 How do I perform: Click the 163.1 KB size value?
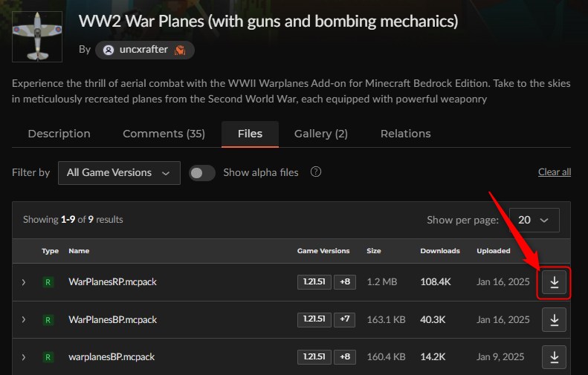(x=386, y=320)
